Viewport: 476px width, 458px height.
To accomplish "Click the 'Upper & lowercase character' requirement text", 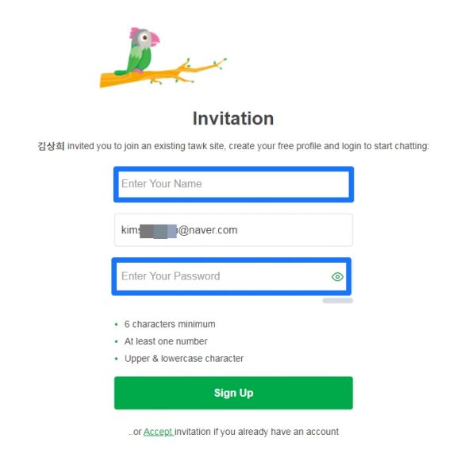I will coord(184,359).
